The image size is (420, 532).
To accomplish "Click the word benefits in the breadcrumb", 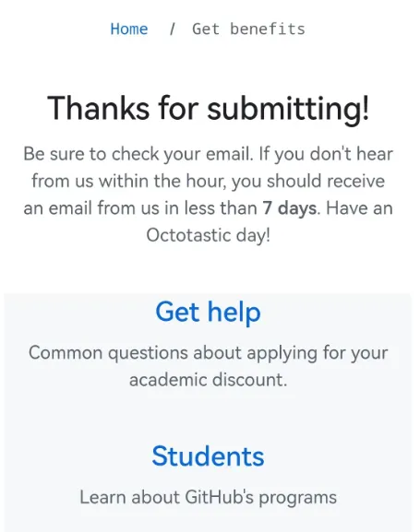I will point(268,30).
